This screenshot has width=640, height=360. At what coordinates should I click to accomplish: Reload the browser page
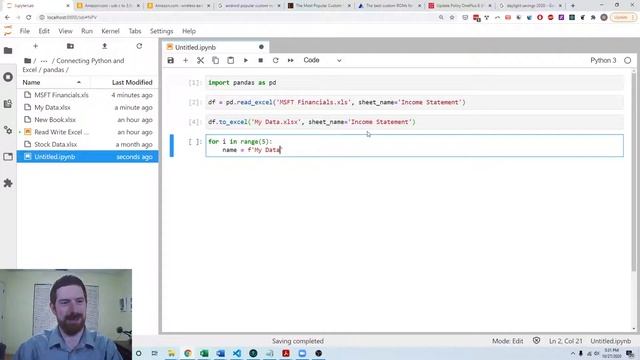click(29, 18)
